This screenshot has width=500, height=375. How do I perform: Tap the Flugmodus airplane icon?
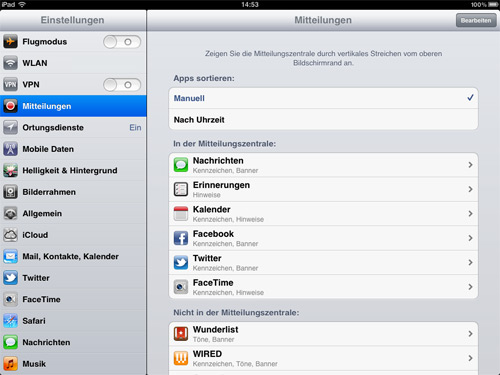(10, 42)
